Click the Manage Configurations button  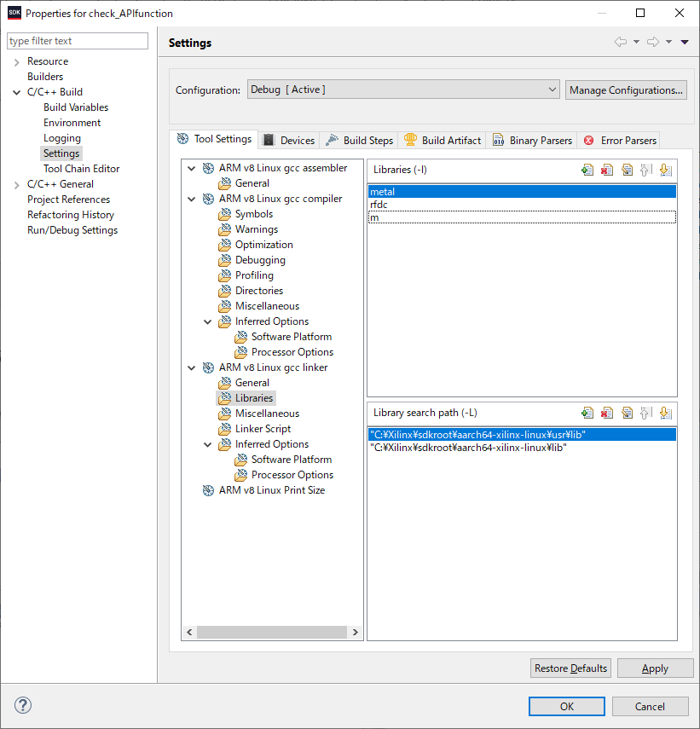coord(626,90)
